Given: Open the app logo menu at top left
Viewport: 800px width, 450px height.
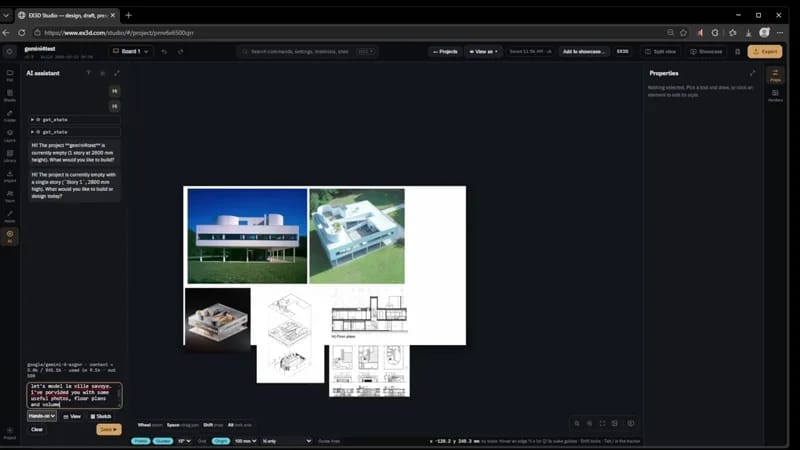Looking at the screenshot, I should (x=9, y=52).
